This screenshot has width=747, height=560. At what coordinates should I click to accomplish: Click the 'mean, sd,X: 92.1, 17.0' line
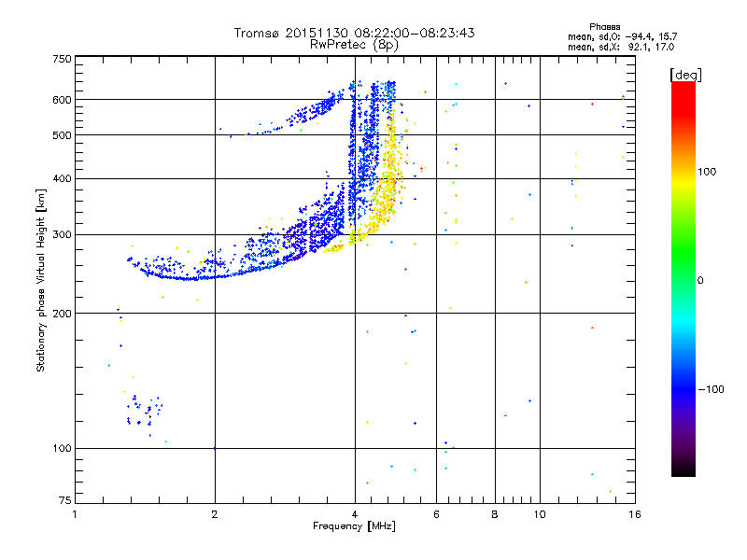[621, 47]
